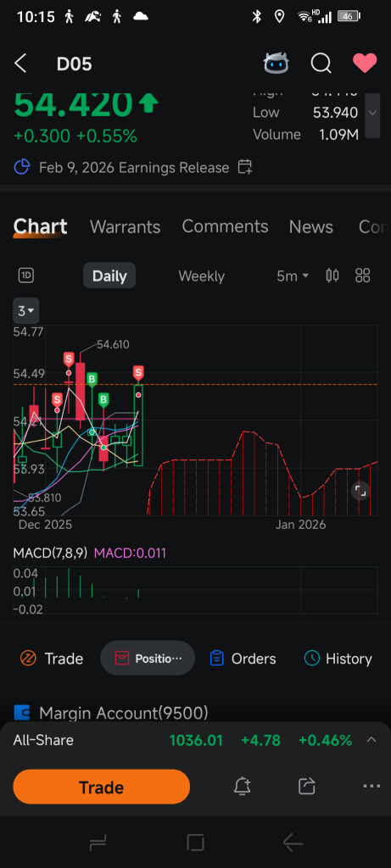
Task: Share the quote using share icon
Action: 306,786
